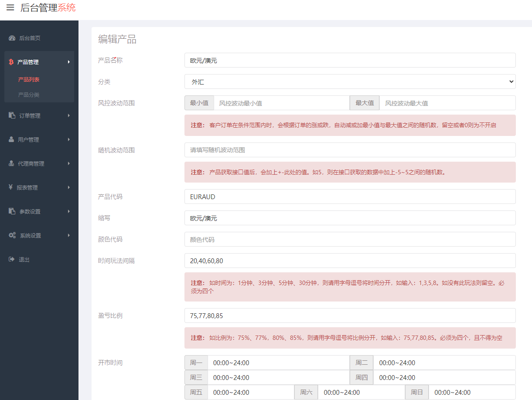
Task: Focus the 周三 opening time field
Action: click(x=279, y=377)
